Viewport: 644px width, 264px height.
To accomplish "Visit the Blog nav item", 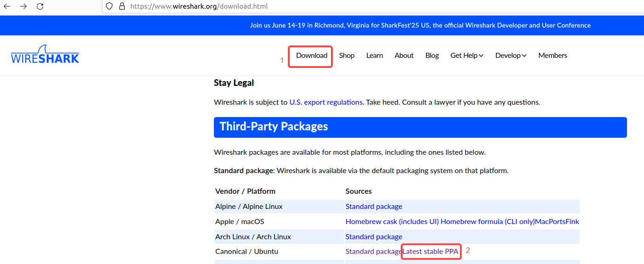I will (432, 56).
